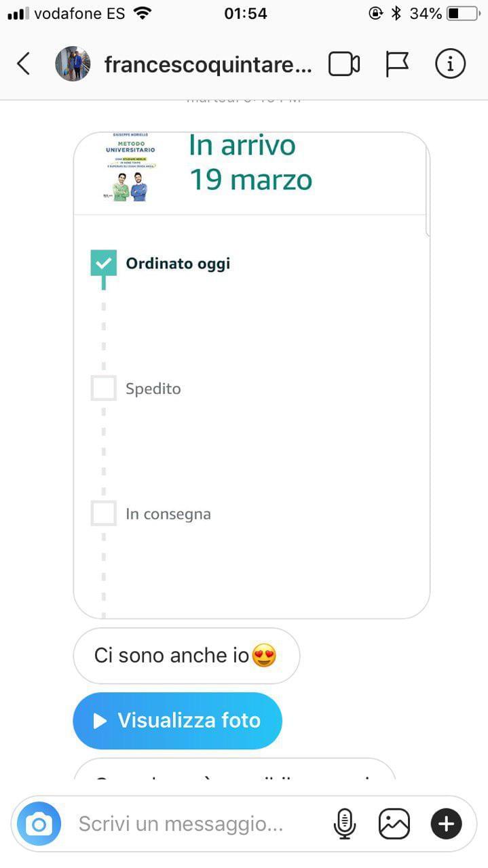488x868 pixels.
Task: Tap the back arrow to leave chat
Action: tap(24, 64)
